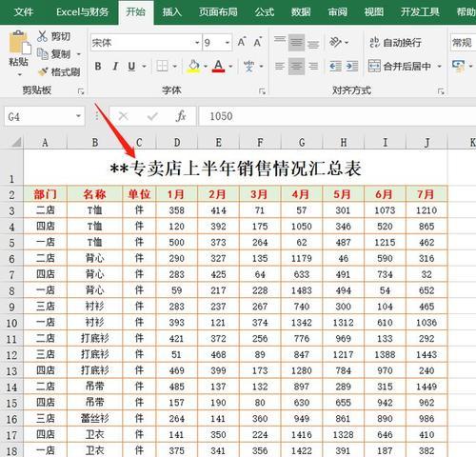
Task: Click the 4月 header cell
Action: click(302, 194)
